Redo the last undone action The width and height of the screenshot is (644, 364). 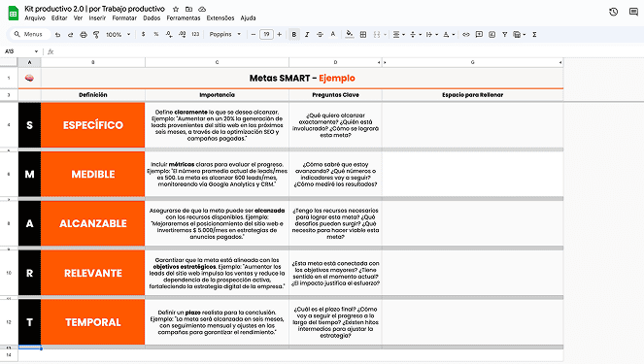pos(71,35)
